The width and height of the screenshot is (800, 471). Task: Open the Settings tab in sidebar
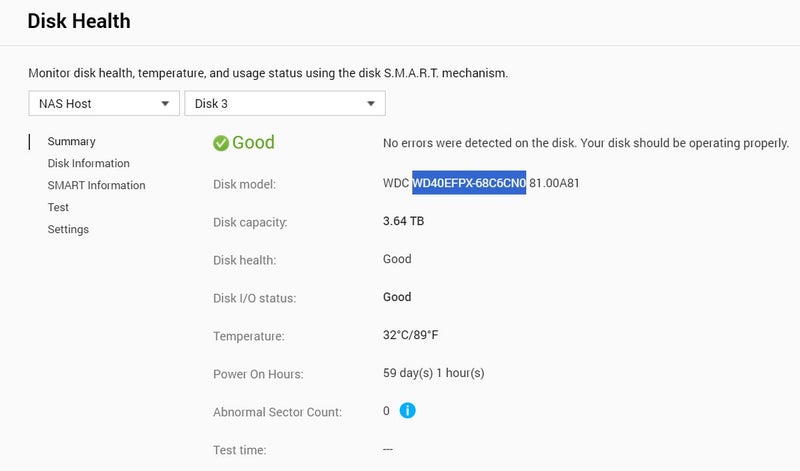(x=68, y=230)
